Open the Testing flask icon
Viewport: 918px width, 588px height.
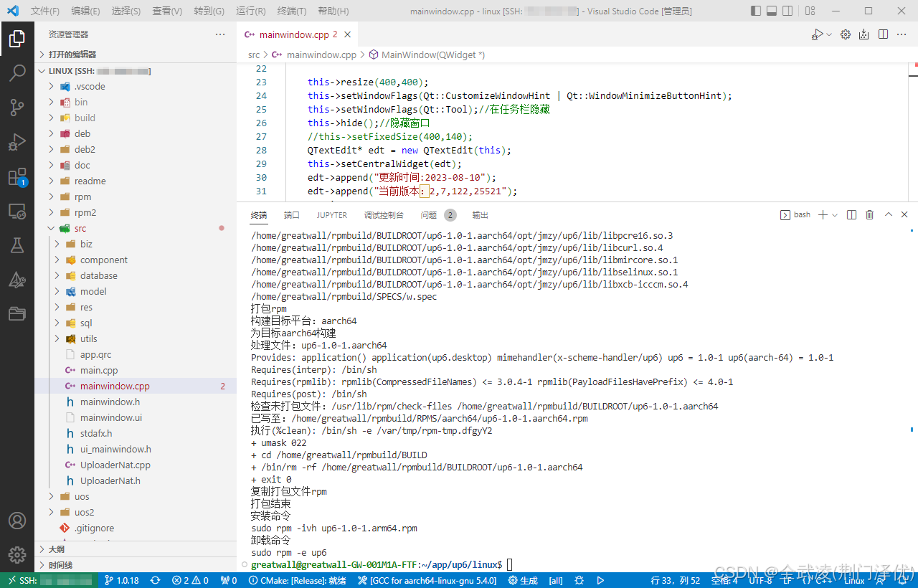[17, 245]
